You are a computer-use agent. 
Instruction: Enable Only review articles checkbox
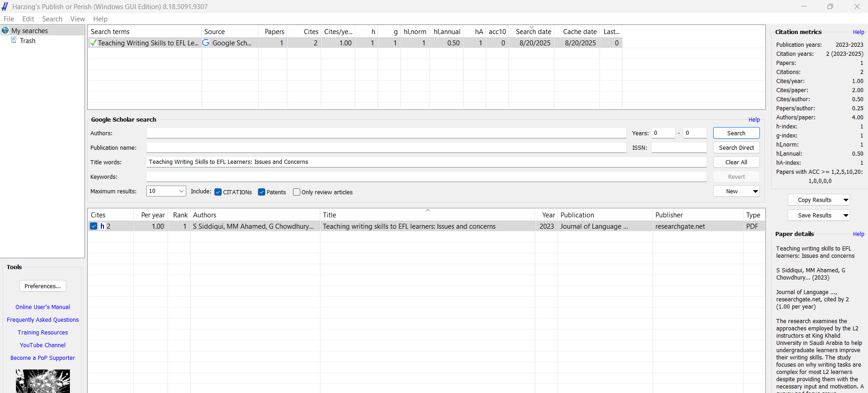297,192
